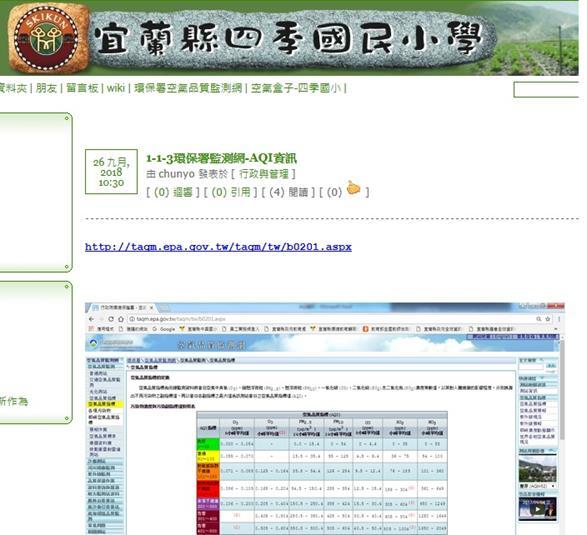The width and height of the screenshot is (587, 535).
Task: View author chunyo's profile
Action: pos(176,174)
